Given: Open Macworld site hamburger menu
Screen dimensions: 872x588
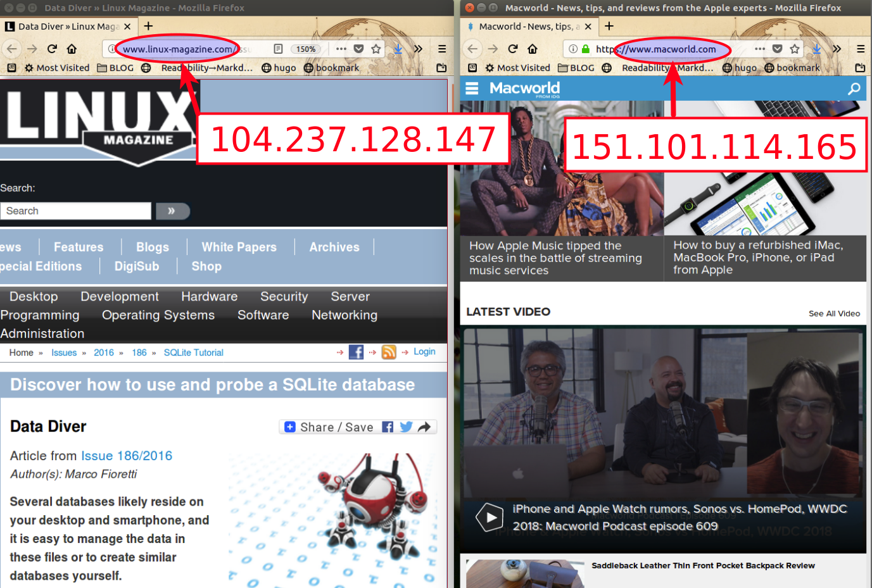Looking at the screenshot, I should (472, 89).
